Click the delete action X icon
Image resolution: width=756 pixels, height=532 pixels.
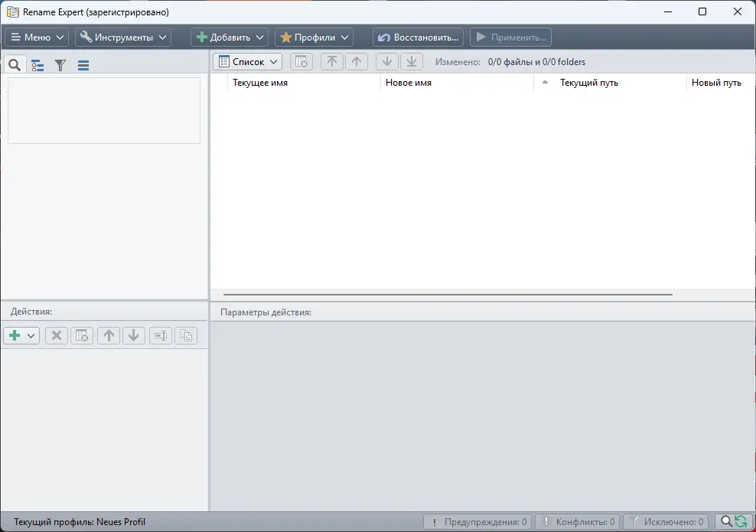[x=57, y=335]
